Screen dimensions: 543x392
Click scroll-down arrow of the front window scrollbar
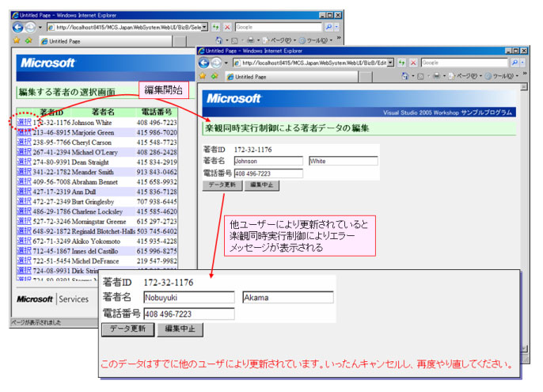point(524,348)
